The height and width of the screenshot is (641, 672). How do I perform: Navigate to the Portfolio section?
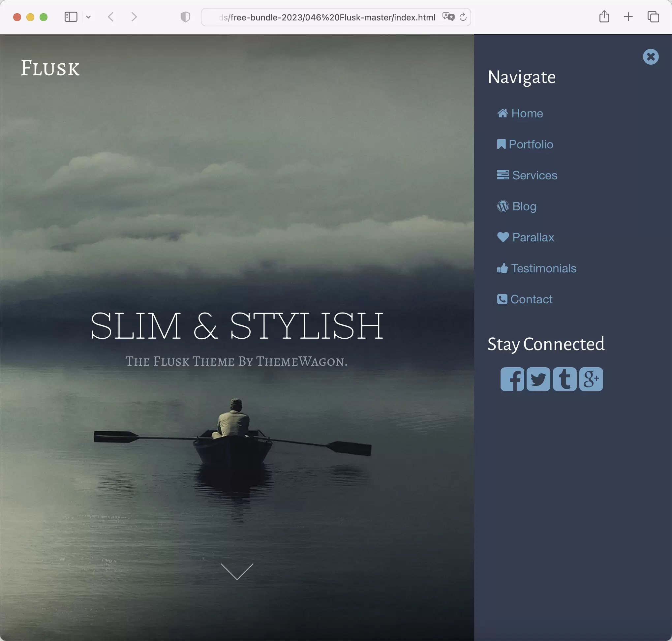pyautogui.click(x=531, y=144)
